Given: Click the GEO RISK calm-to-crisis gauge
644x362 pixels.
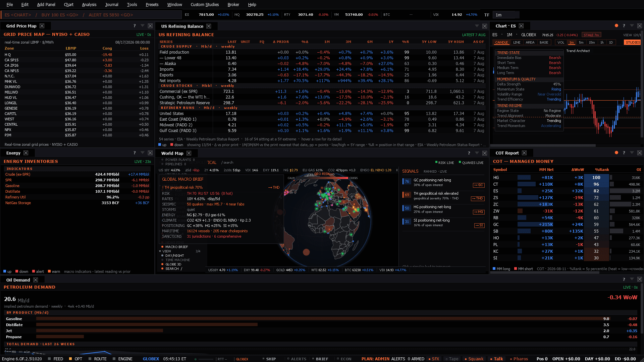Looking at the screenshot, I should point(322,178).
